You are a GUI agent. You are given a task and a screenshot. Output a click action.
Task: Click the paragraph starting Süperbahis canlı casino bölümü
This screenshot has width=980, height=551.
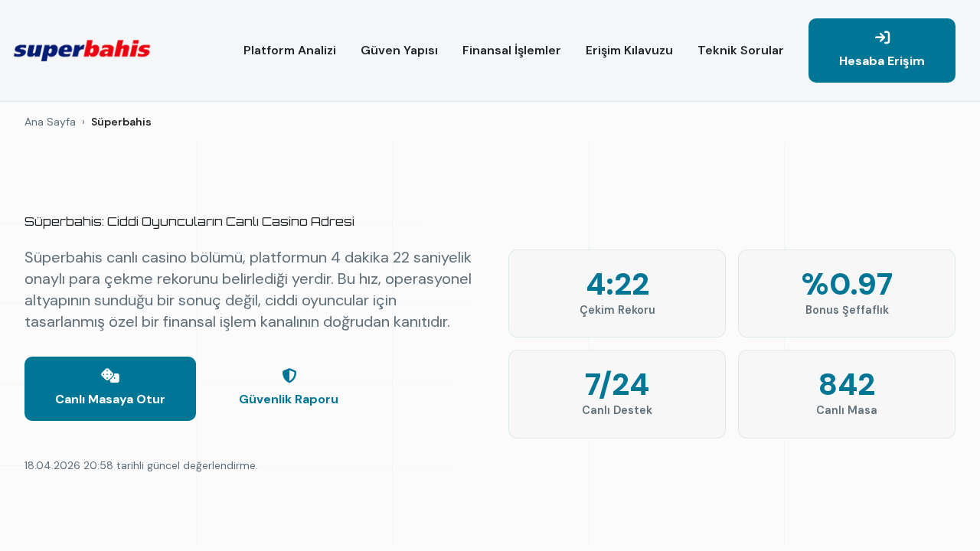(248, 289)
